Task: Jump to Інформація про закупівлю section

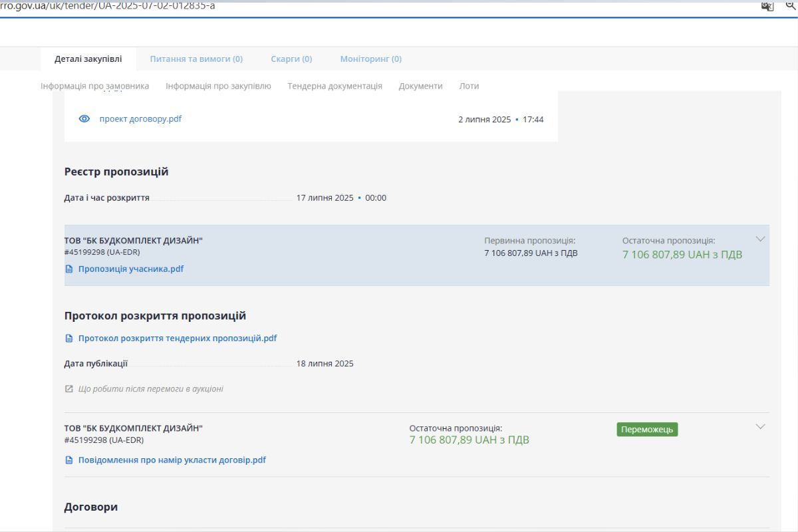Action: 218,86
